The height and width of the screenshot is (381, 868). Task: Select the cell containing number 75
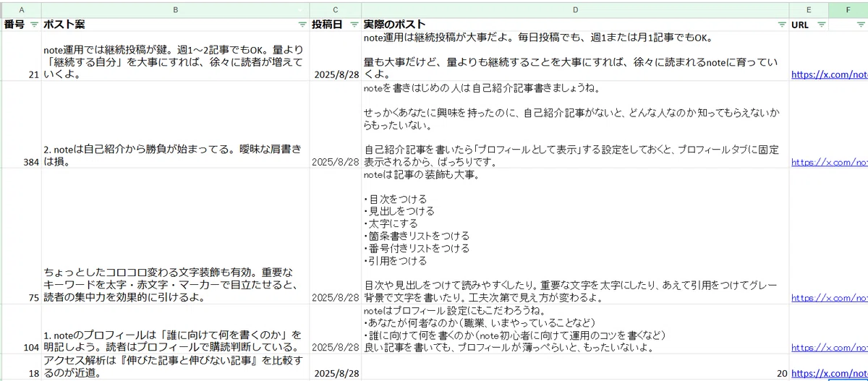(x=20, y=236)
